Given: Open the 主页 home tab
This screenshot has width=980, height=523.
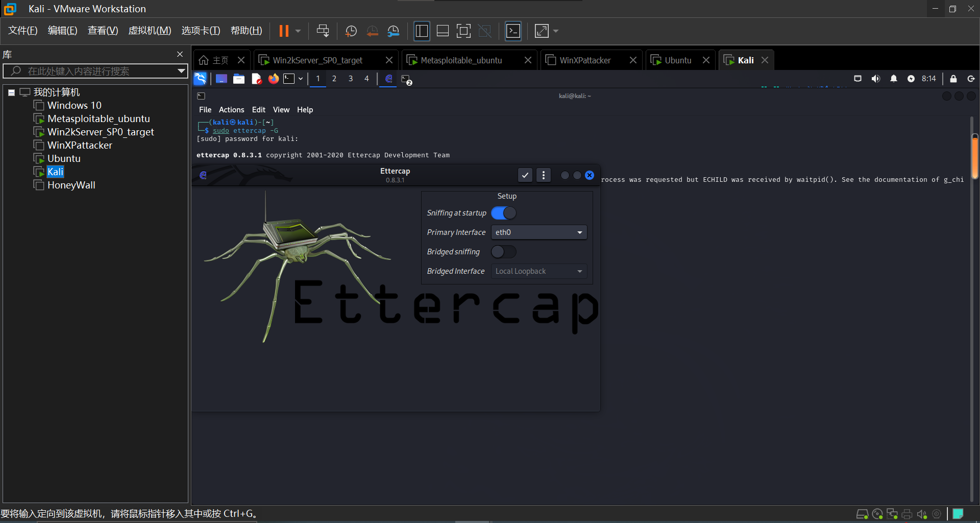Looking at the screenshot, I should pyautogui.click(x=220, y=60).
